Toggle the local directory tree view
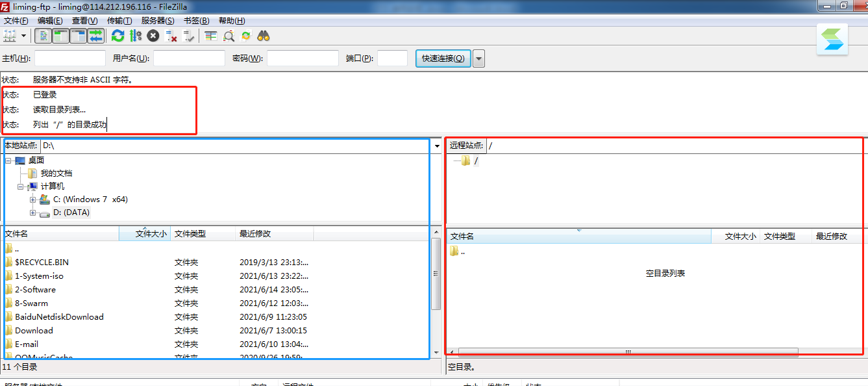 60,36
